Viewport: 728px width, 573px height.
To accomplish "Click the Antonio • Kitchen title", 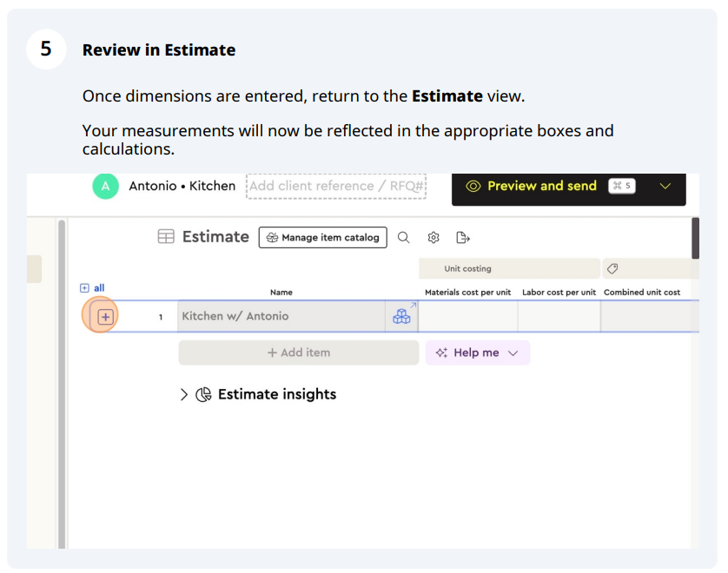I will coord(182,186).
